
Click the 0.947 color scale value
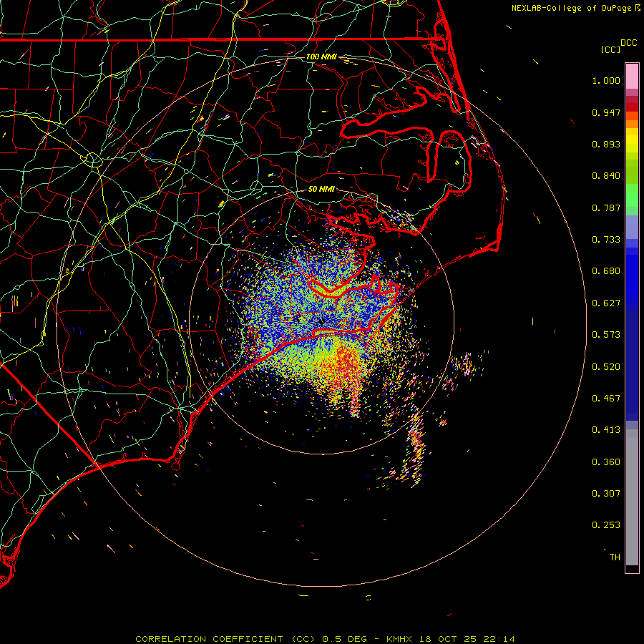click(x=606, y=112)
